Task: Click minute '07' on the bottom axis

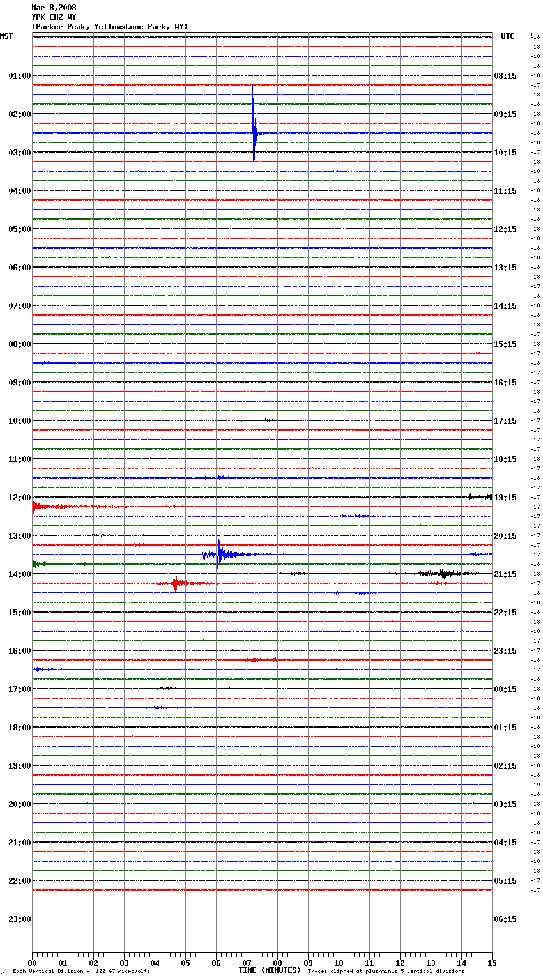Action: pyautogui.click(x=247, y=963)
